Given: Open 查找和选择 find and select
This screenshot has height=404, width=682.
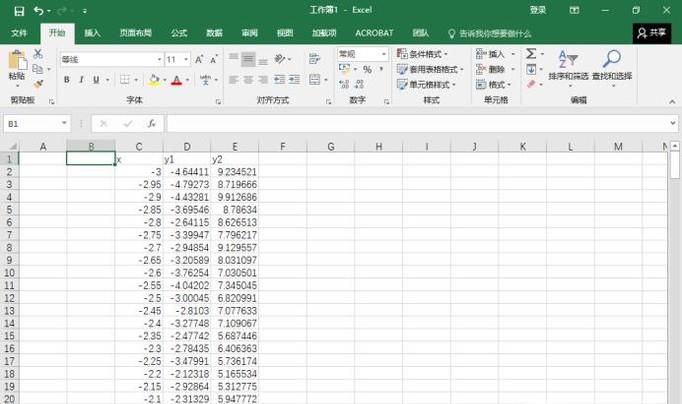Looking at the screenshot, I should click(x=612, y=67).
